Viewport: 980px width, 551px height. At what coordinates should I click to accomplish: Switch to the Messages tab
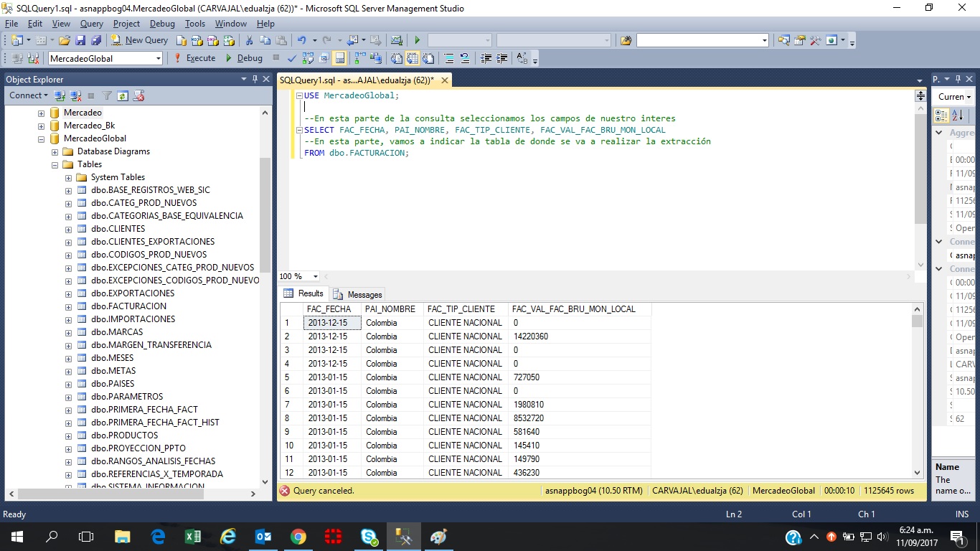tap(357, 294)
